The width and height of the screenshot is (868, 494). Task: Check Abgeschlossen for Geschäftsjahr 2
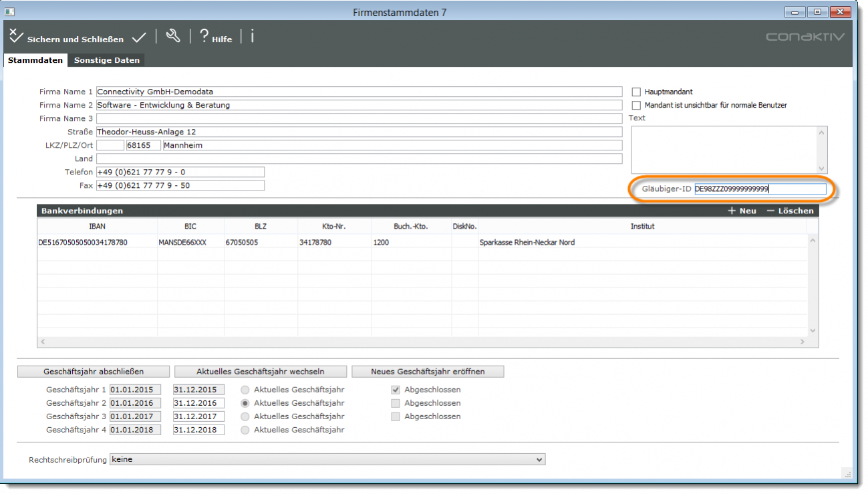point(396,403)
